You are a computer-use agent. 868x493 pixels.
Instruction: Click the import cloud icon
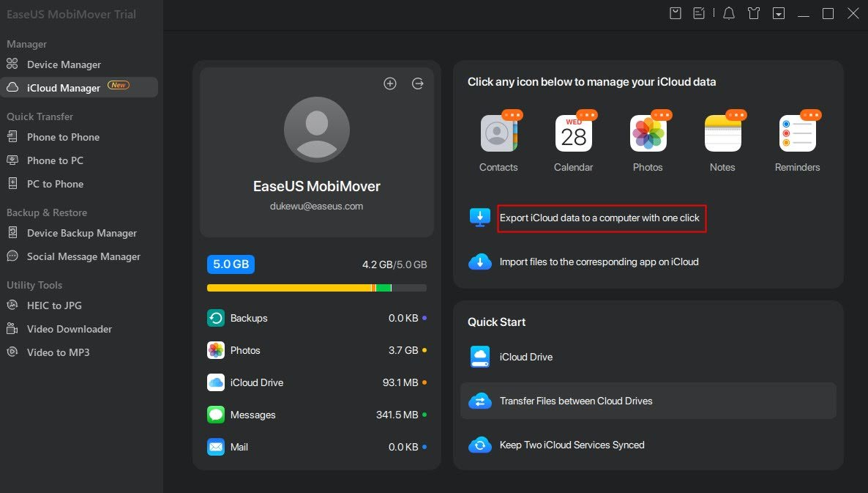(480, 262)
